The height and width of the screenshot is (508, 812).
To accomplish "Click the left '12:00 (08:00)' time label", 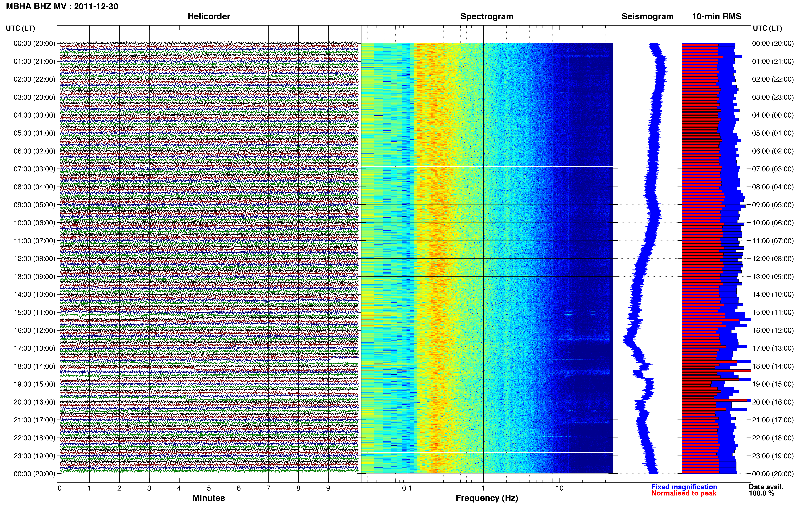I will (x=34, y=259).
